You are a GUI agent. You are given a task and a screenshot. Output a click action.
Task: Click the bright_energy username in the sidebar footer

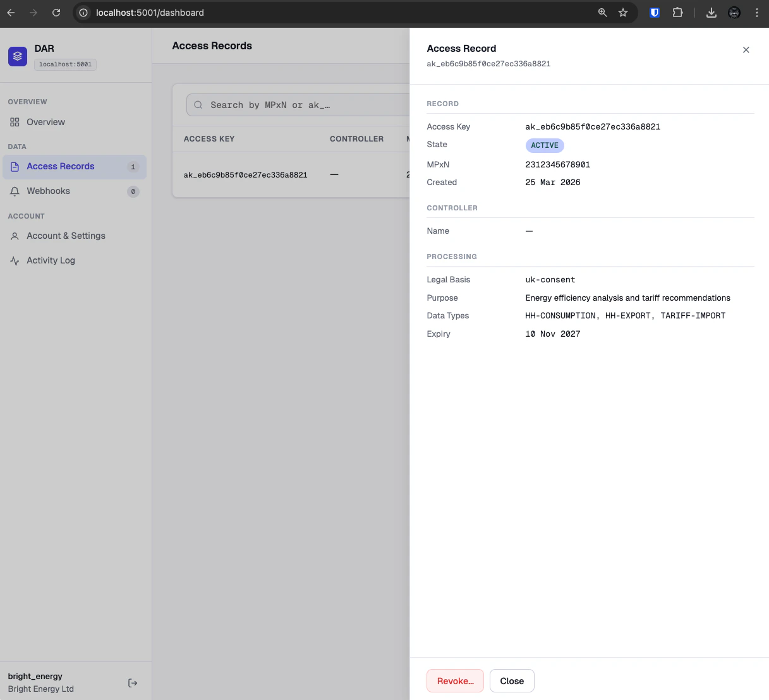point(35,677)
